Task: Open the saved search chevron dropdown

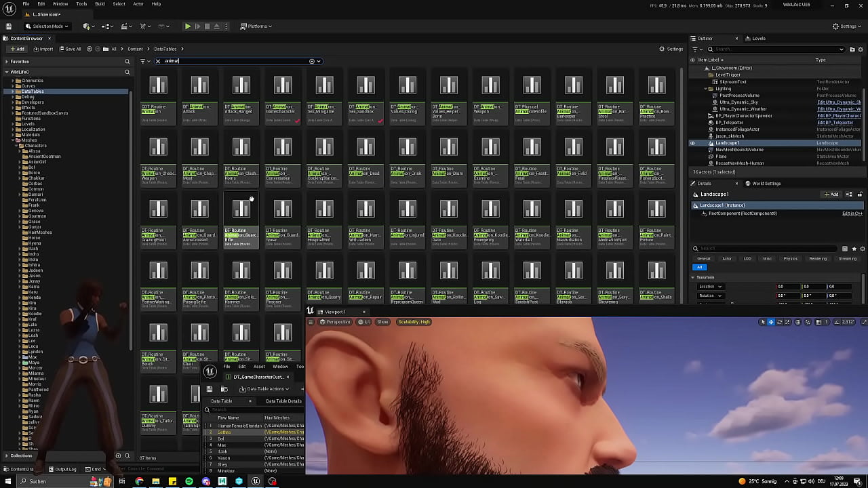Action: 319,61
